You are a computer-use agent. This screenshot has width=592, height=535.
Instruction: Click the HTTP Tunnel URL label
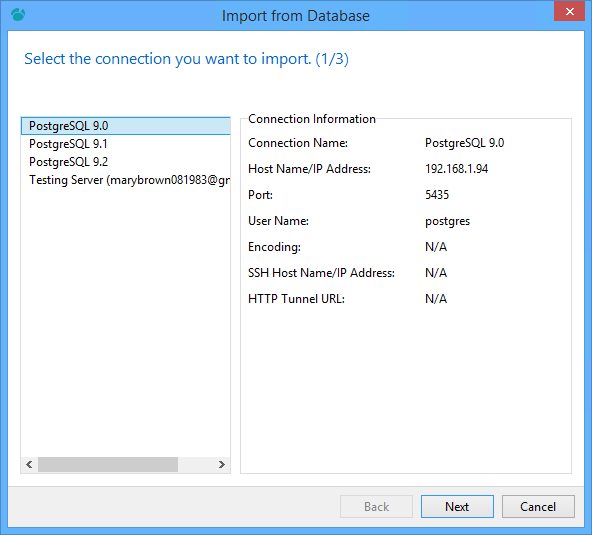tap(296, 299)
